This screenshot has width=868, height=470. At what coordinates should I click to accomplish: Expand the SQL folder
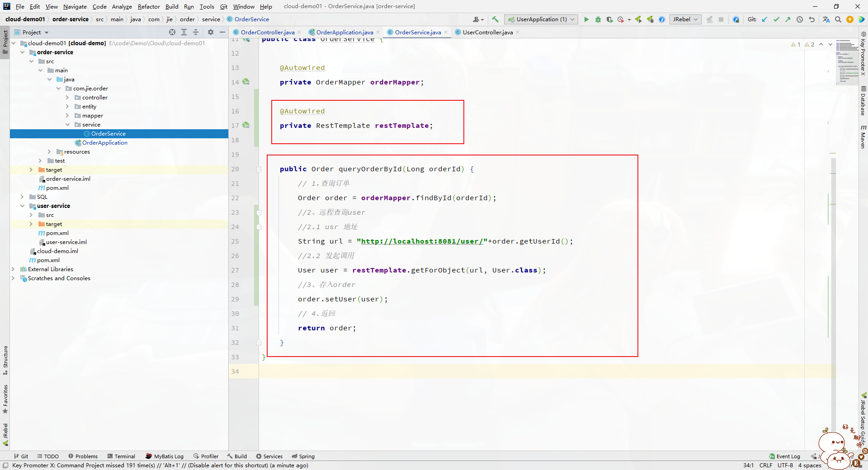click(22, 197)
